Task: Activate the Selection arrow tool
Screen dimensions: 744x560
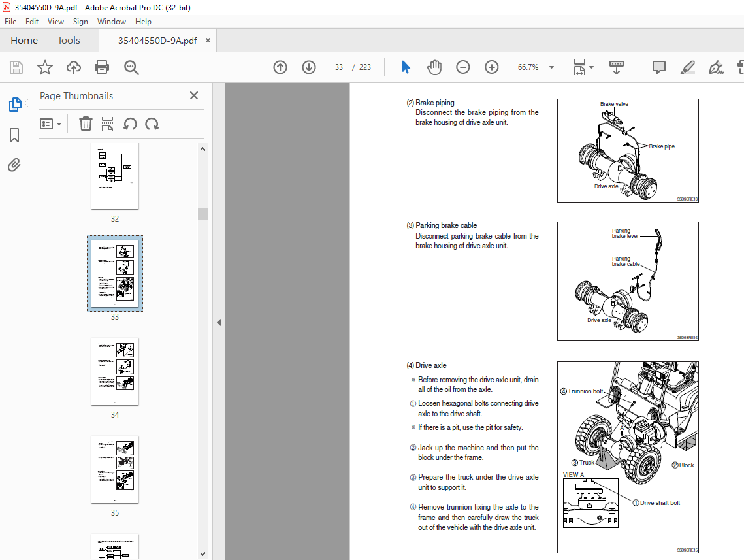Action: click(x=406, y=67)
